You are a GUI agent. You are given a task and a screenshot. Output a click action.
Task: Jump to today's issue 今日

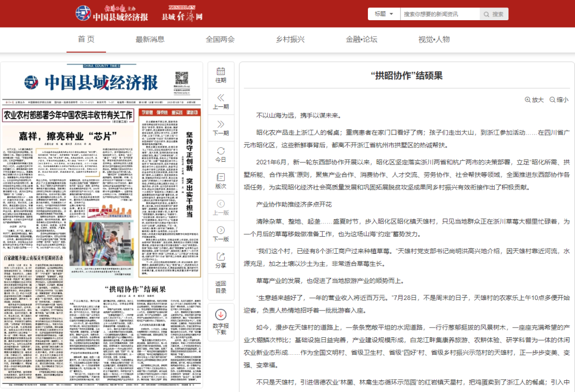point(221,155)
